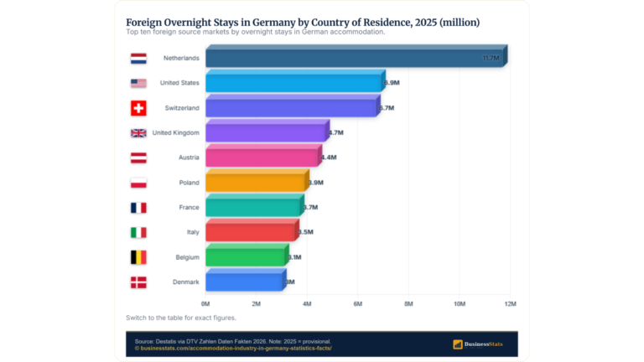Click the Switzerland country label
Screen dimensions: 644x362
182,108
